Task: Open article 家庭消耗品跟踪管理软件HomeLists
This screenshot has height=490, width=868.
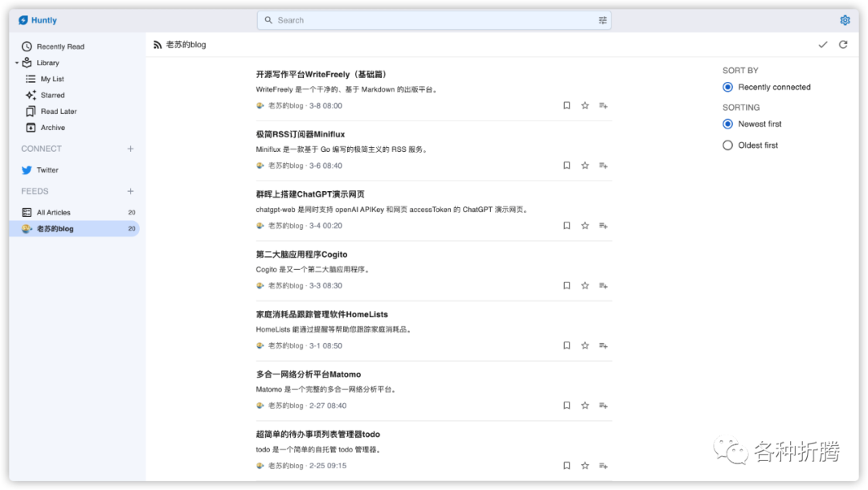Action: pos(321,314)
